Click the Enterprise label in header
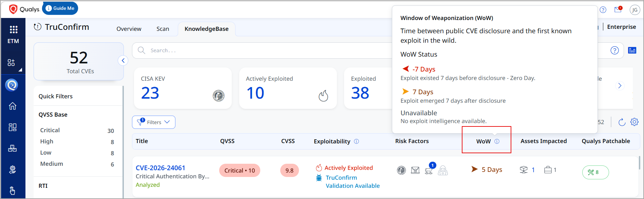644x199 pixels. (622, 27)
